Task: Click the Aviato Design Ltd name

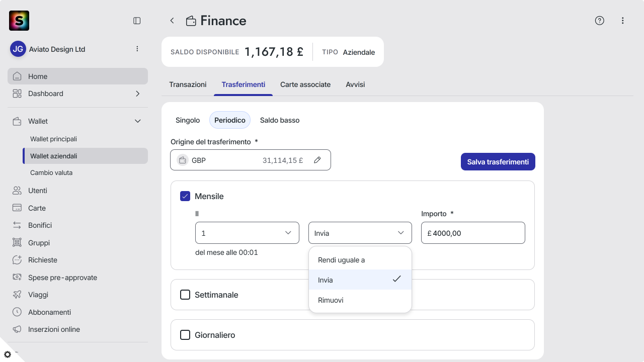Action: click(57, 49)
